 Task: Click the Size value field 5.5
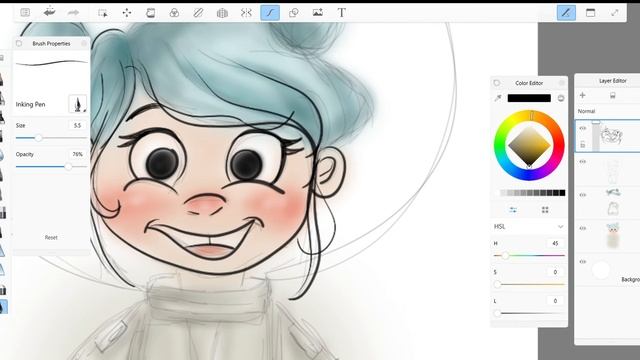[78, 125]
